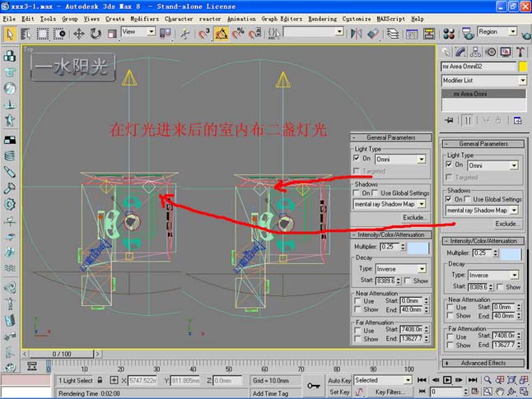Open the MAXScript menu
Image resolution: width=532 pixels, height=399 pixels.
coord(391,18)
